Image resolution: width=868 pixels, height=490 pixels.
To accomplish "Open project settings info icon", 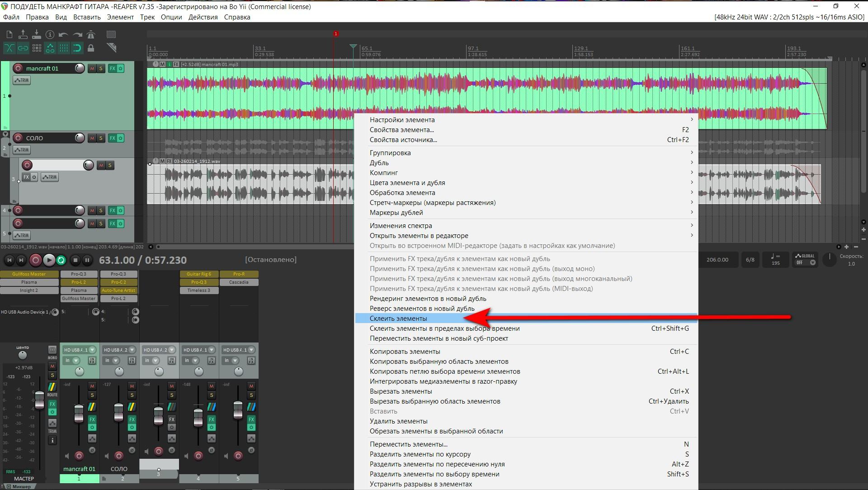I will [x=50, y=34].
